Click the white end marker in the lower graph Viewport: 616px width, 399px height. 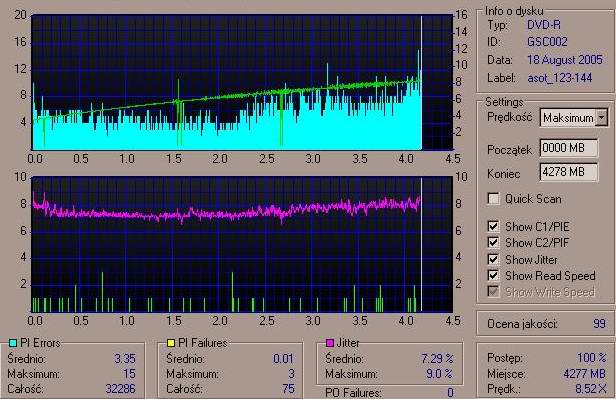click(x=422, y=244)
